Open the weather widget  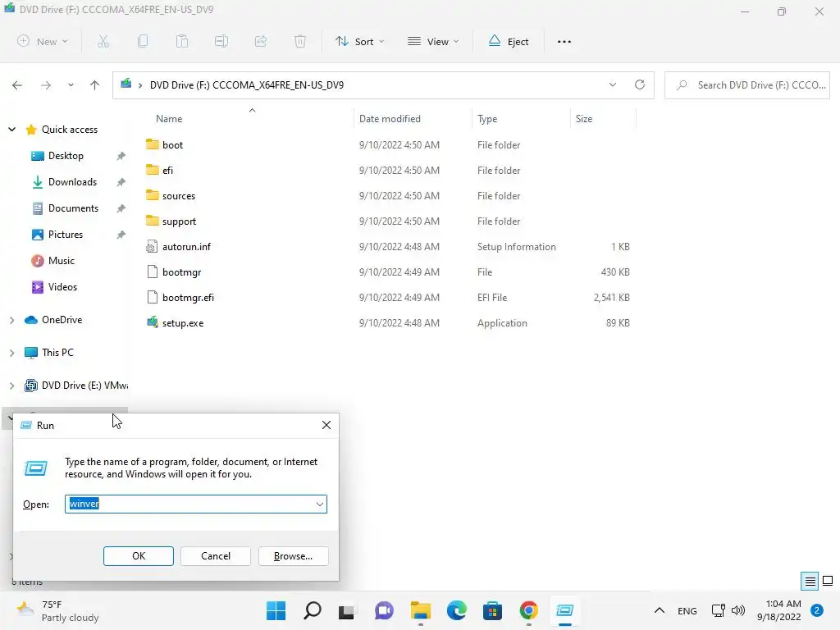point(58,610)
